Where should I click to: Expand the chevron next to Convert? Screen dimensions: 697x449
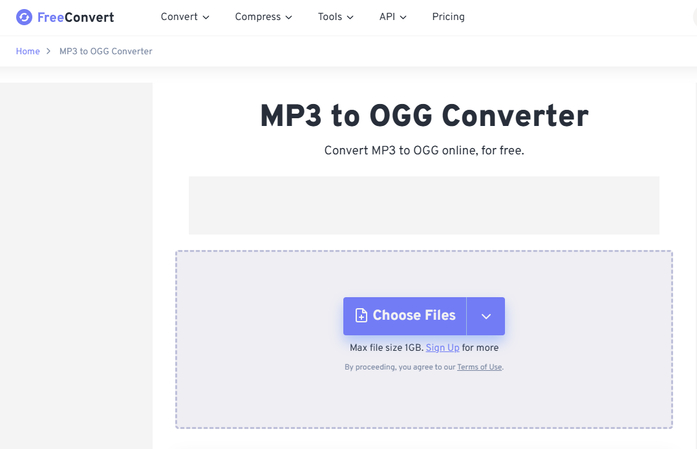[x=206, y=18]
